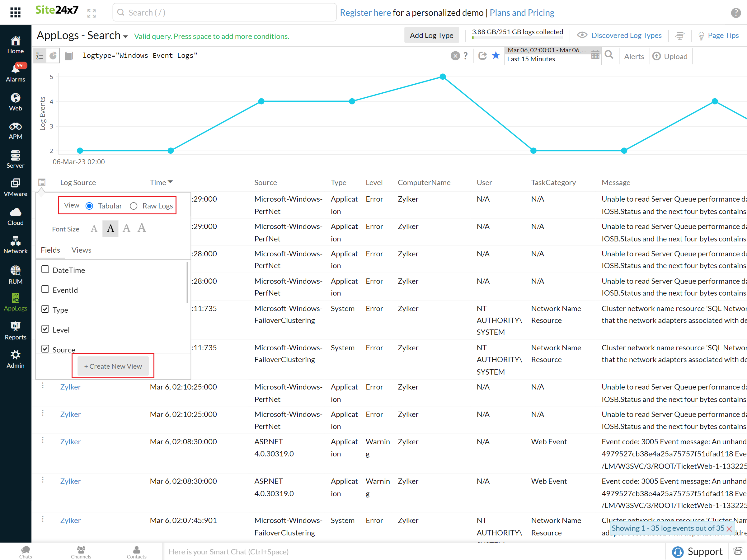Switch to pie chart view icon

point(53,55)
